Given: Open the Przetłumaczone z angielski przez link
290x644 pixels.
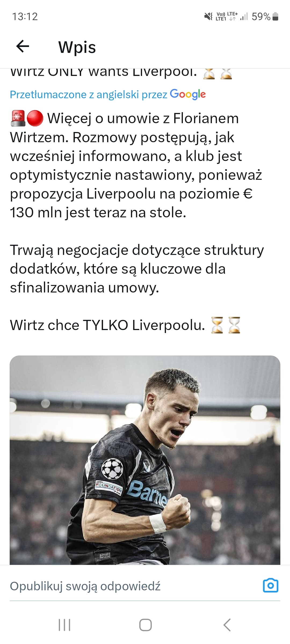Looking at the screenshot, I should pyautogui.click(x=89, y=94).
